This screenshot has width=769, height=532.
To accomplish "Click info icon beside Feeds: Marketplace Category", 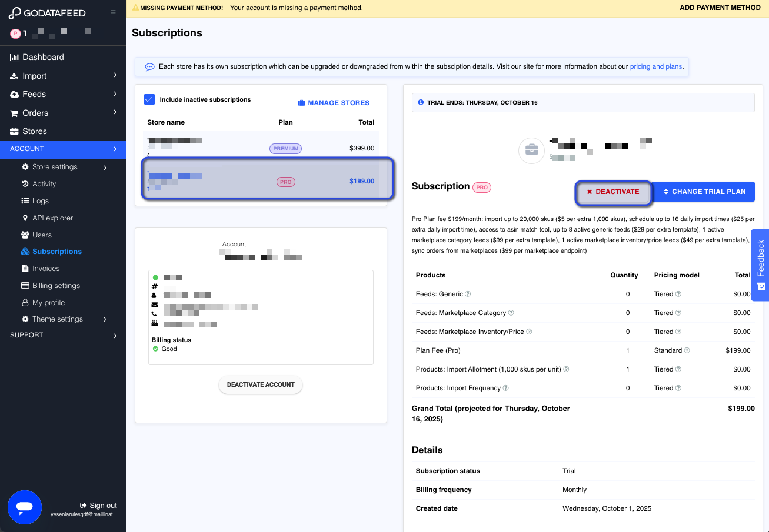I will 511,313.
